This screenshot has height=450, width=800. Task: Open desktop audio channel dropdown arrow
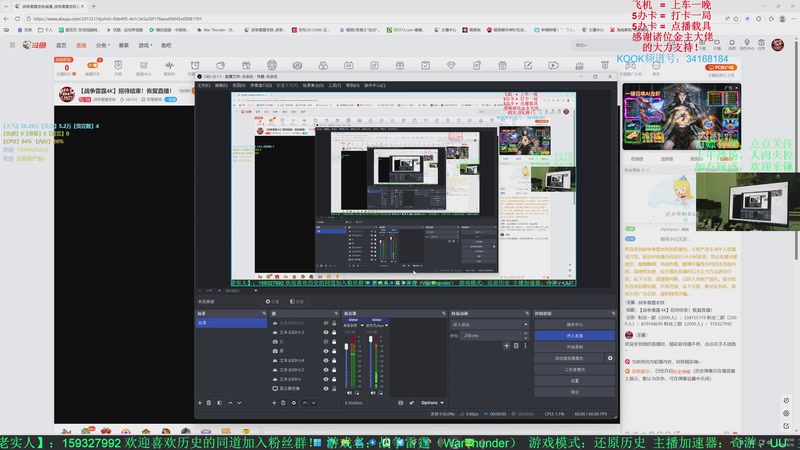tap(362, 325)
